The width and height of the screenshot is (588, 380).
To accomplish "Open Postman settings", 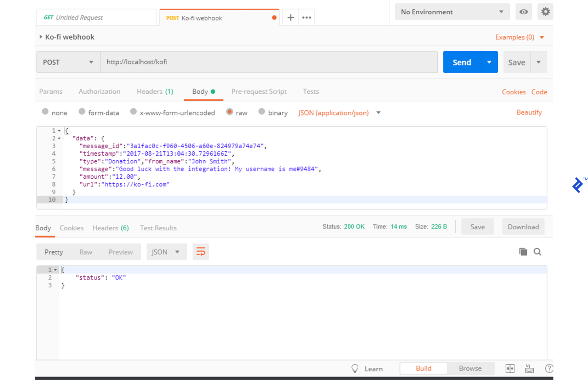I will [545, 11].
